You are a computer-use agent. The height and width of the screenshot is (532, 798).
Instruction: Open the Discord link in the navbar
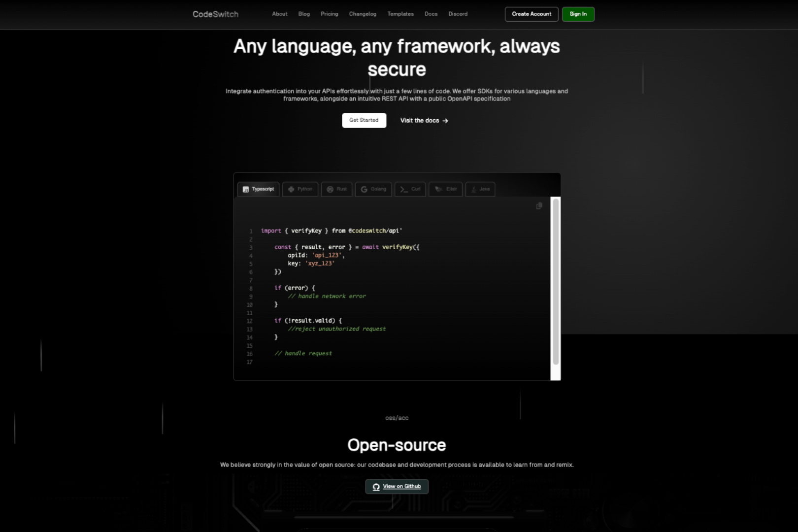click(x=458, y=14)
